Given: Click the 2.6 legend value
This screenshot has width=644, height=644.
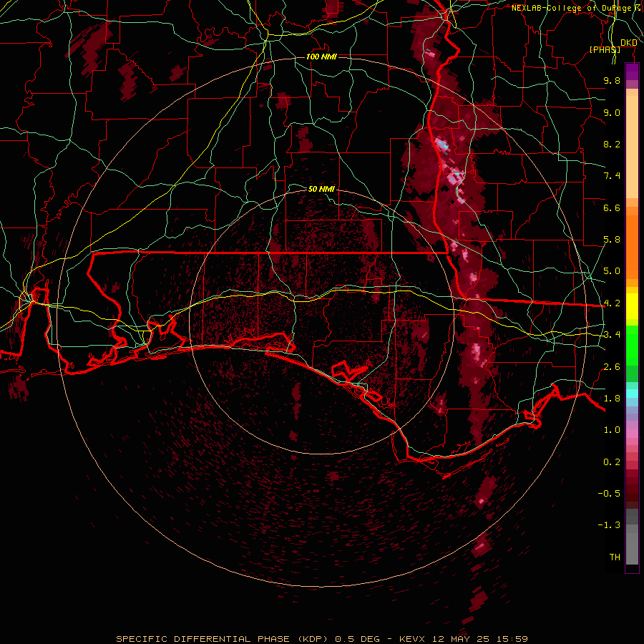Looking at the screenshot, I should tap(612, 367).
